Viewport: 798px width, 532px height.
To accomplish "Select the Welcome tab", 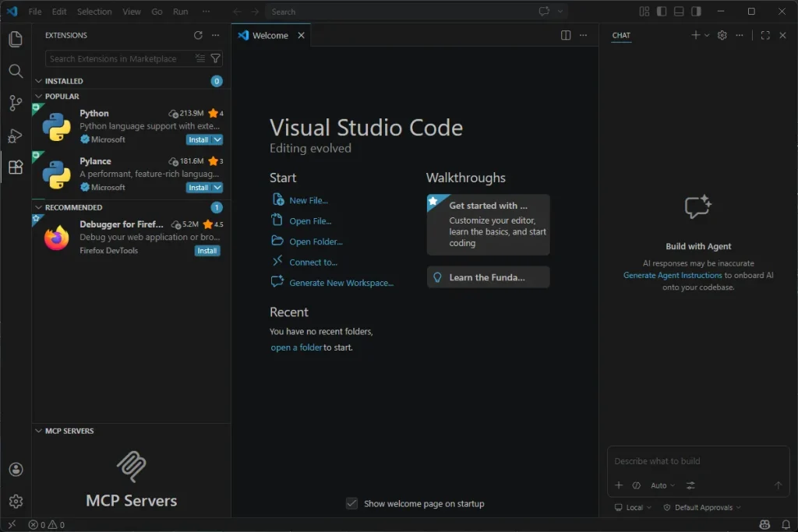I will pos(270,35).
